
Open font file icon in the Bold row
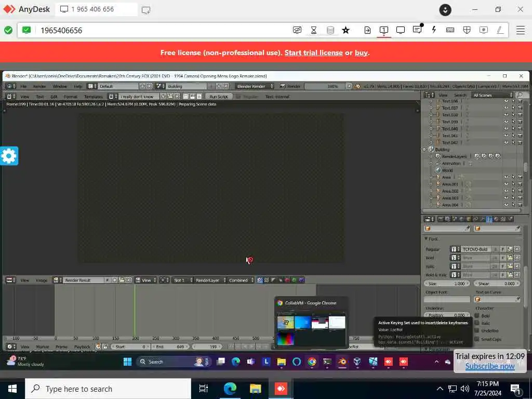[x=510, y=258]
